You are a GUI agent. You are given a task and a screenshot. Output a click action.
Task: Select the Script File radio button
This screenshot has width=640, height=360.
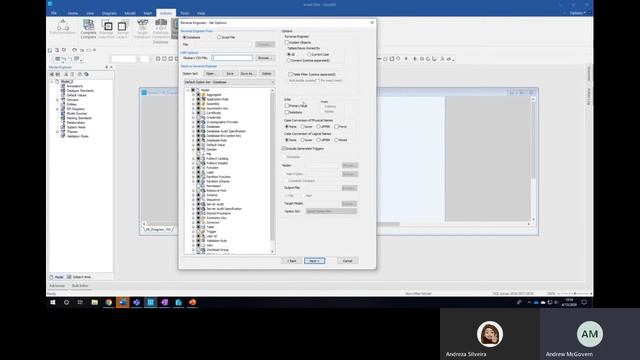[219, 37]
